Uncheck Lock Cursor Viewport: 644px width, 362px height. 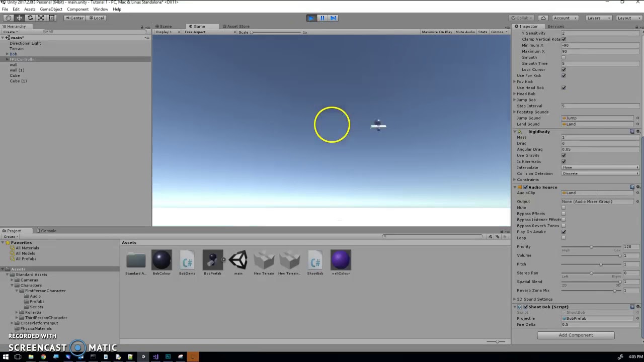click(x=563, y=69)
